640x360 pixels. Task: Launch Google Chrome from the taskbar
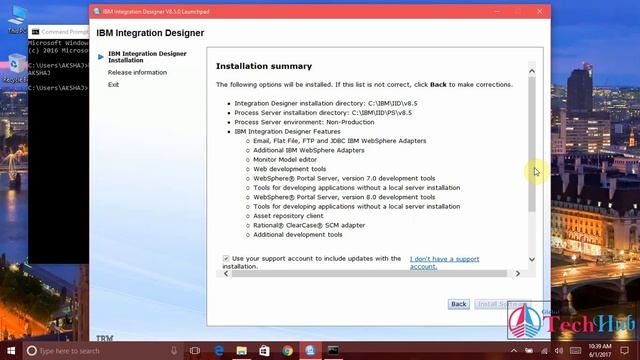pos(287,351)
